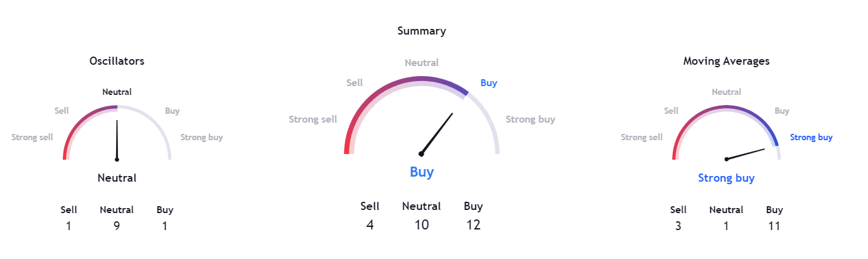
Task: Click blue Buy label on Summary gauge
Action: (489, 82)
